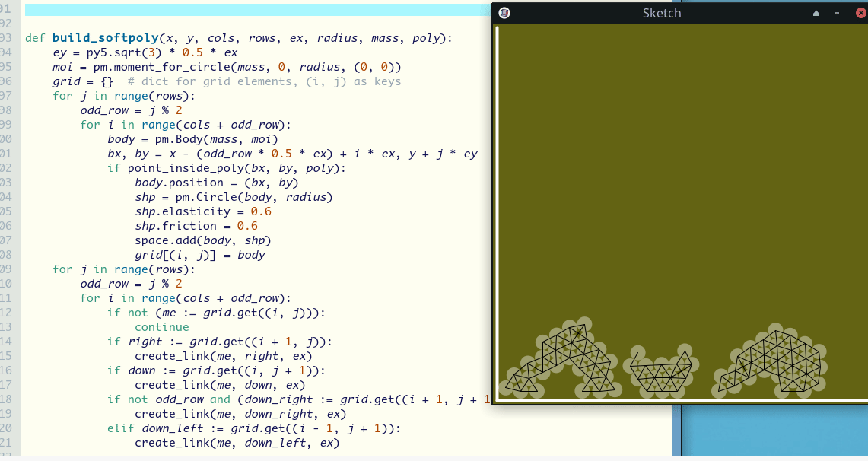
Task: Click the rightmost soft body shape
Action: click(772, 364)
